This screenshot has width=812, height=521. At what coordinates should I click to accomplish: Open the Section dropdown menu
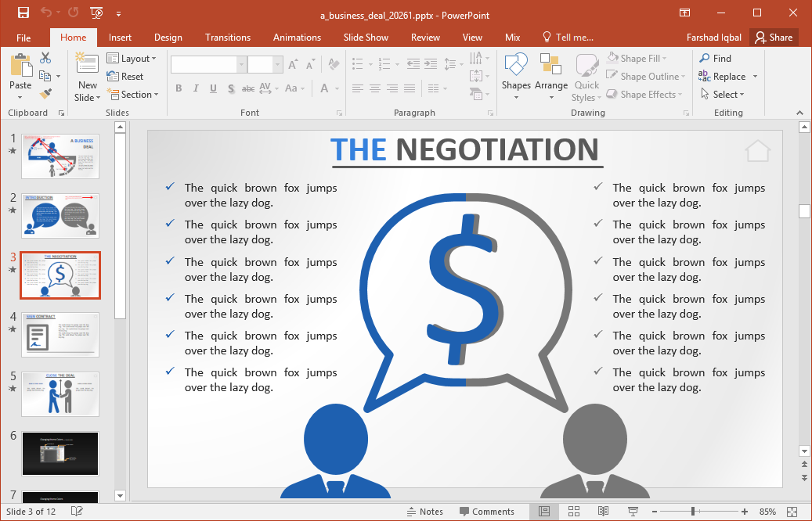(x=132, y=95)
